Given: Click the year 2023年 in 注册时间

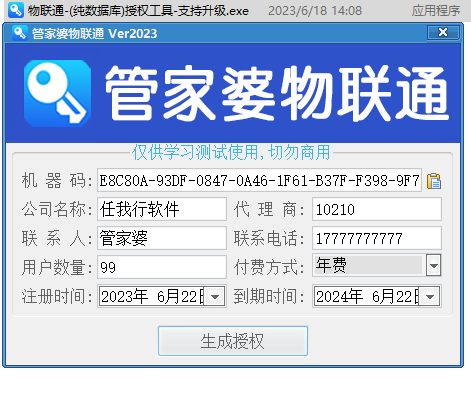Looking at the screenshot, I should pos(124,296).
